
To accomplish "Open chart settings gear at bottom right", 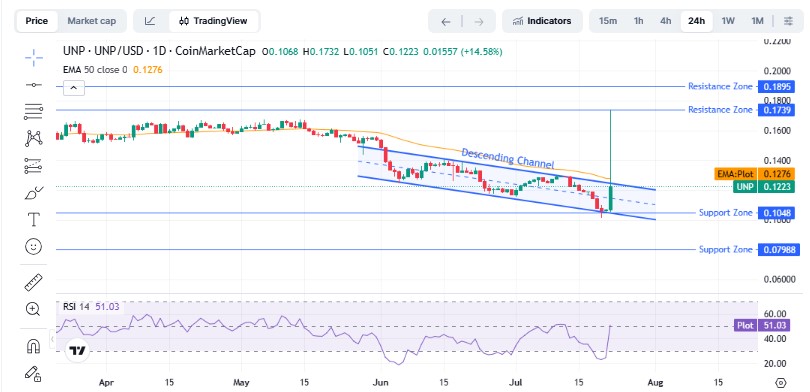I will pos(781,383).
